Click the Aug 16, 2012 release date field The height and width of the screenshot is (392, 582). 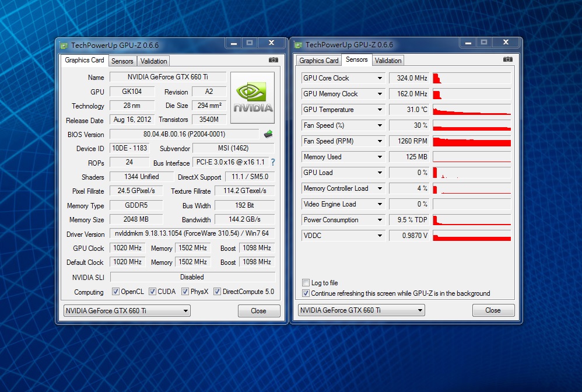click(132, 120)
